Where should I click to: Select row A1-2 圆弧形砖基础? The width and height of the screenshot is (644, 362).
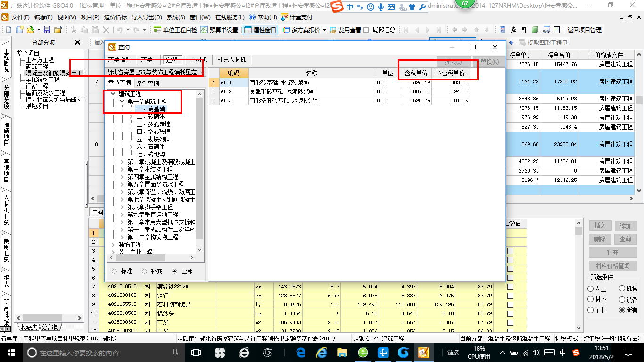pyautogui.click(x=339, y=91)
